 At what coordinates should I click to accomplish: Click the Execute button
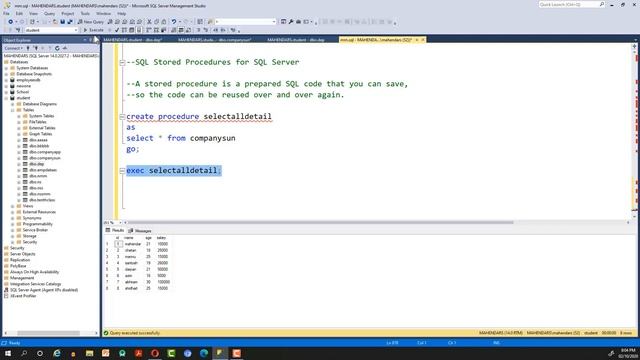click(x=94, y=30)
